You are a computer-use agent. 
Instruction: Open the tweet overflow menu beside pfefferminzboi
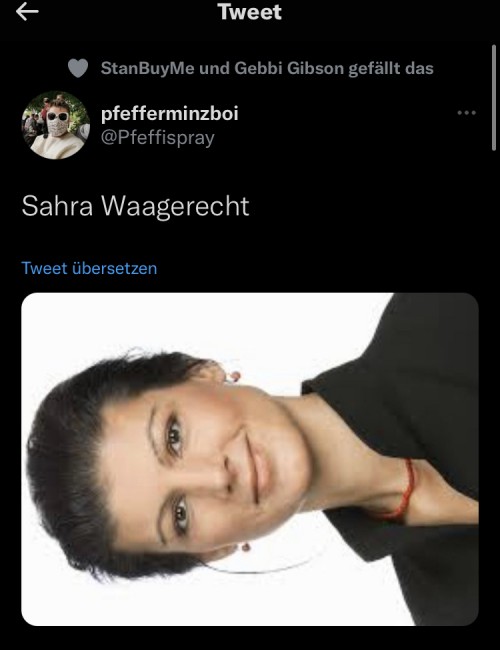click(466, 113)
